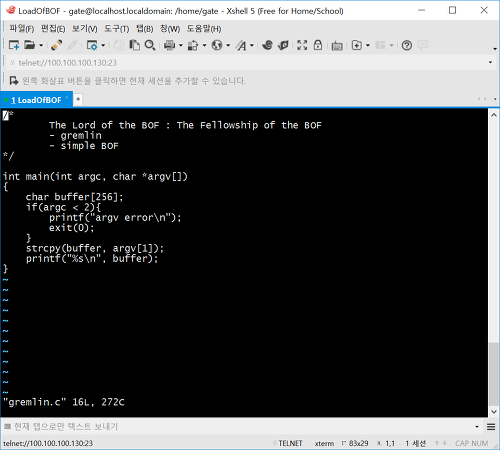The width and height of the screenshot is (500, 450).
Task: Expand the New Tab page dropdown arrow
Action: point(368,45)
